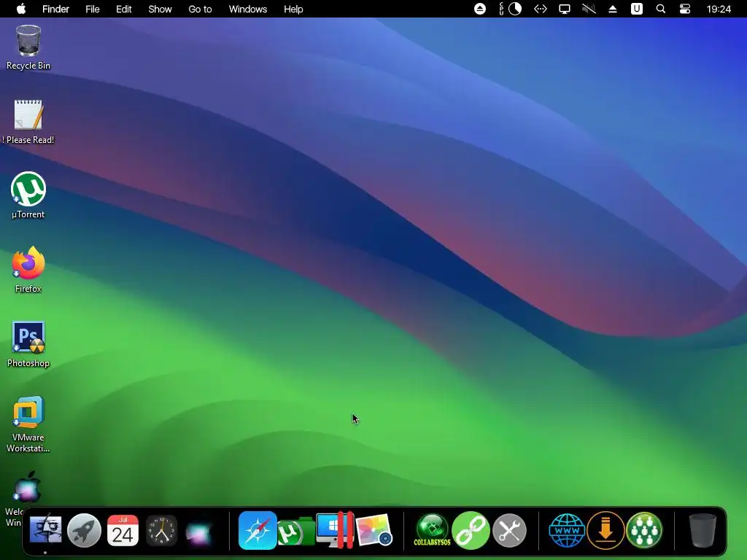Open the Windows menu
This screenshot has height=560, width=747.
tap(248, 9)
